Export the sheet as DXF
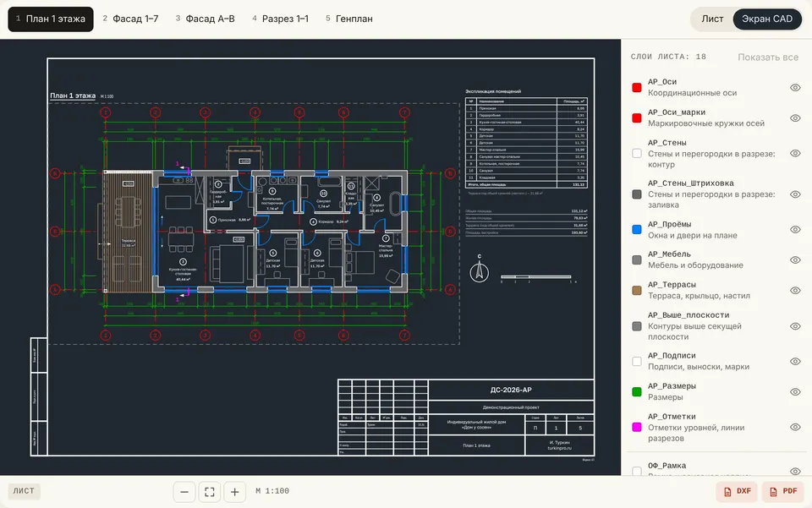Viewport: 812px width, 508px height. tap(737, 491)
